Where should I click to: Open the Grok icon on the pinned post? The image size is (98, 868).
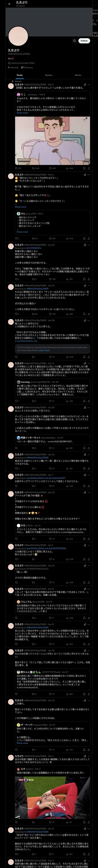pos(85,85)
